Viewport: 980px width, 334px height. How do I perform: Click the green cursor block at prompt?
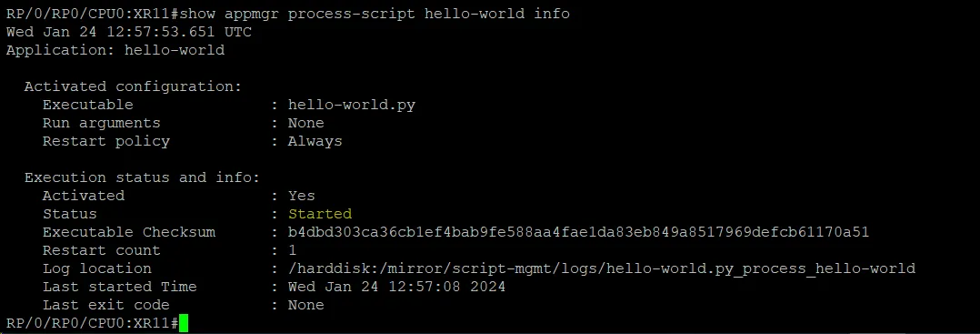[x=183, y=323]
